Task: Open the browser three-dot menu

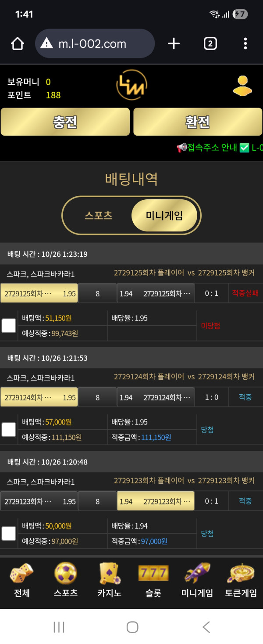Action: 245,43
